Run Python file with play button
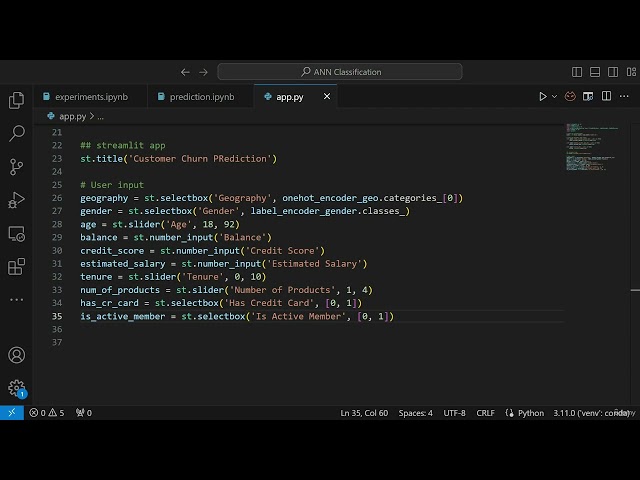640x480 pixels. (x=542, y=96)
